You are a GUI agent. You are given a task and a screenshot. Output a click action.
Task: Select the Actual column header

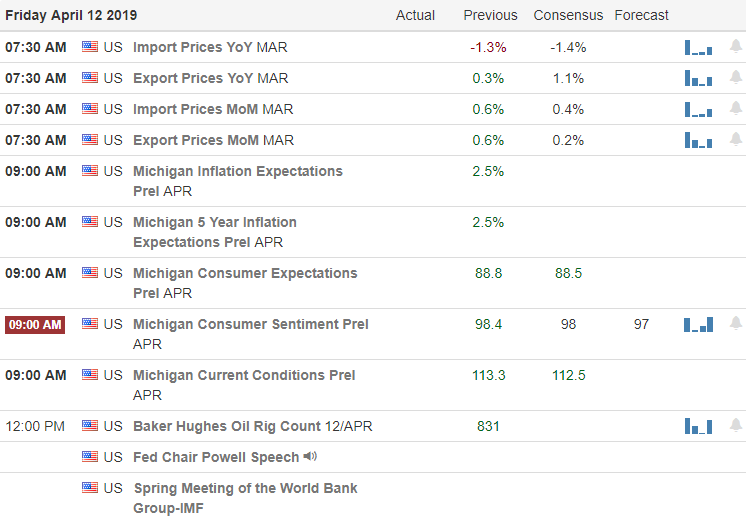click(x=415, y=15)
